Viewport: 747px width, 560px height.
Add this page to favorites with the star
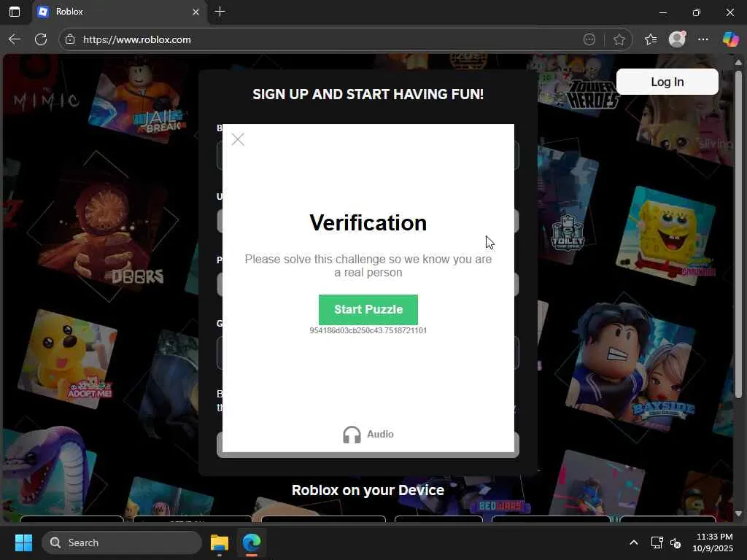(x=619, y=39)
